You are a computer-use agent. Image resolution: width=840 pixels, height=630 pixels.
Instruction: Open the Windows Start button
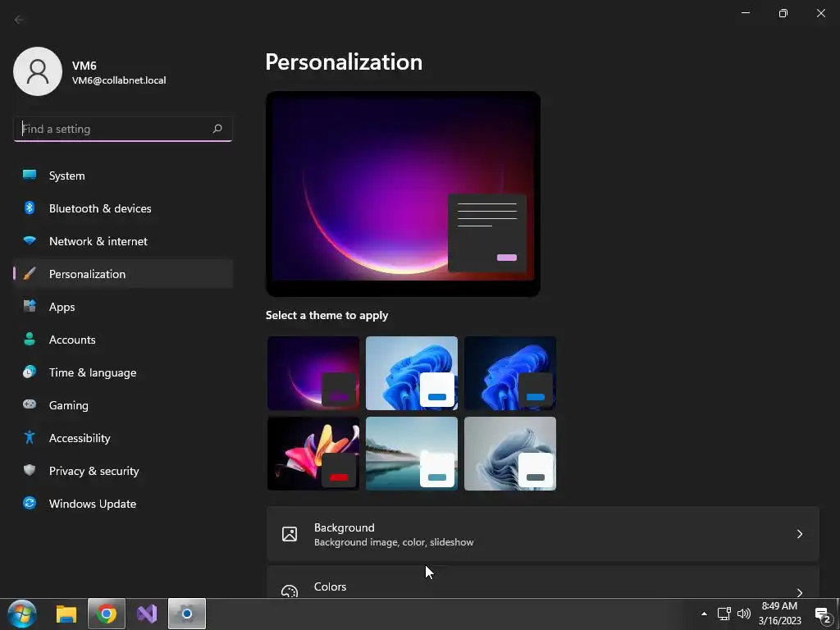point(22,614)
